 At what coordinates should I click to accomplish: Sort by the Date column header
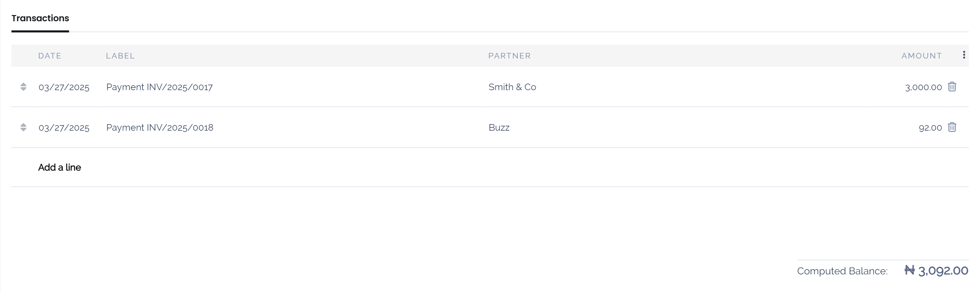pos(50,56)
